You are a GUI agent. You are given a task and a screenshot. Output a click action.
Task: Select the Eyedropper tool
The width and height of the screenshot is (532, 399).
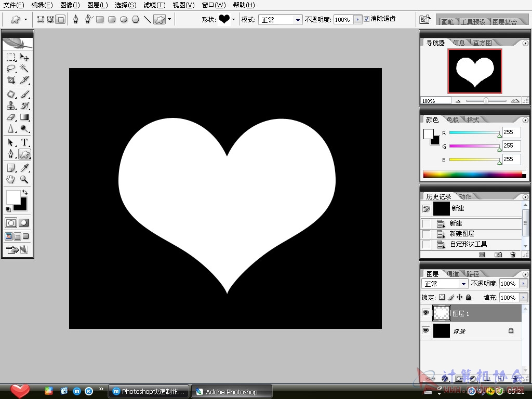pos(24,168)
